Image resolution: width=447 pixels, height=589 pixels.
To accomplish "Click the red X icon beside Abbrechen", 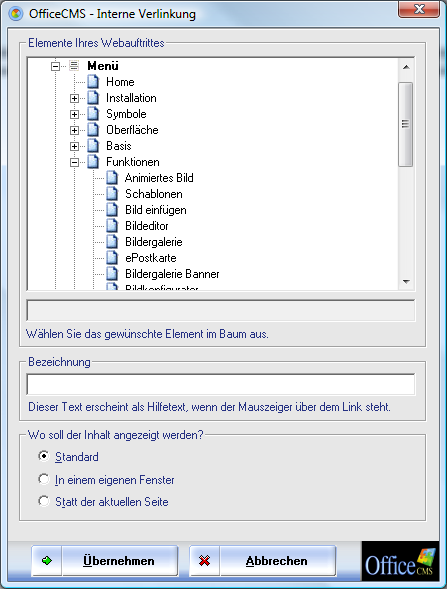I will pyautogui.click(x=204, y=561).
